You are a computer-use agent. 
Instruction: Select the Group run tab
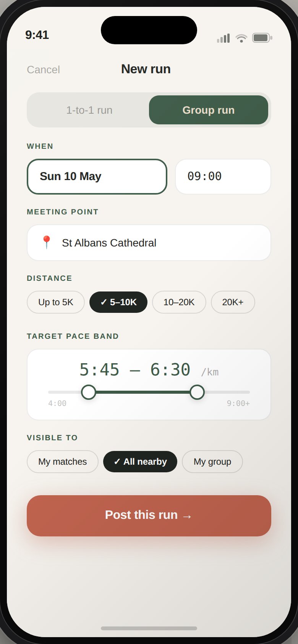click(x=209, y=110)
